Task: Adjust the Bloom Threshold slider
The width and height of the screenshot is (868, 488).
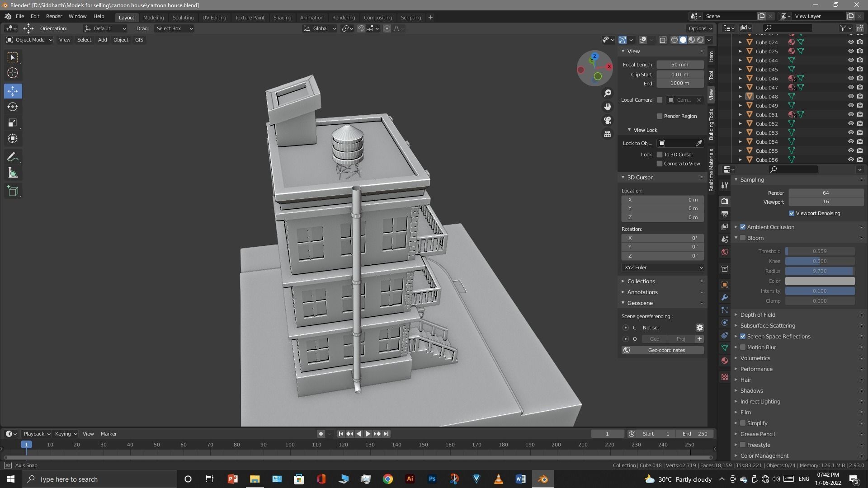Action: (x=820, y=251)
